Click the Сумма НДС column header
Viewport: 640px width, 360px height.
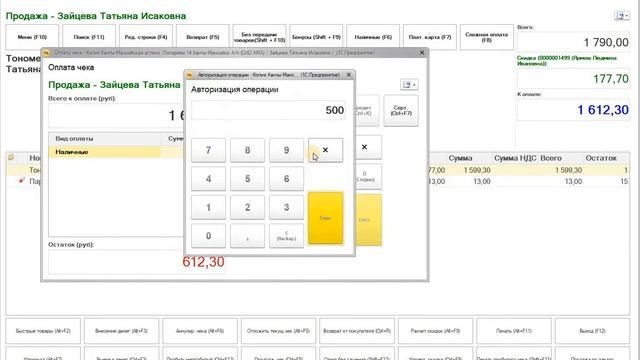515,158
